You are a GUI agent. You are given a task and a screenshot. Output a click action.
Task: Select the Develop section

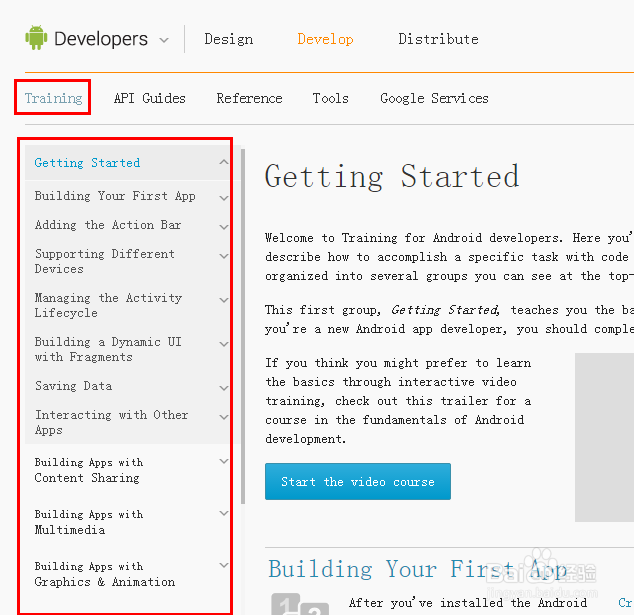click(325, 39)
